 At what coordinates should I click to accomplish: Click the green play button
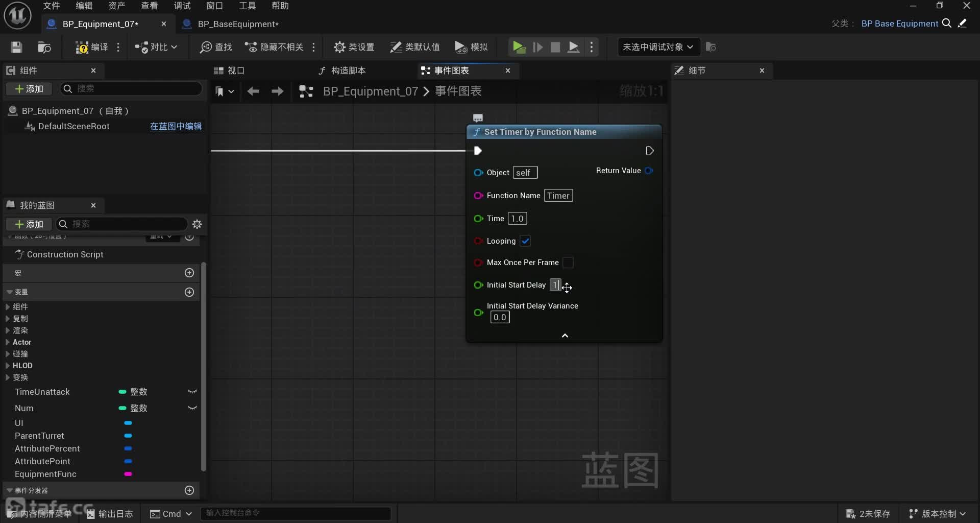point(519,47)
